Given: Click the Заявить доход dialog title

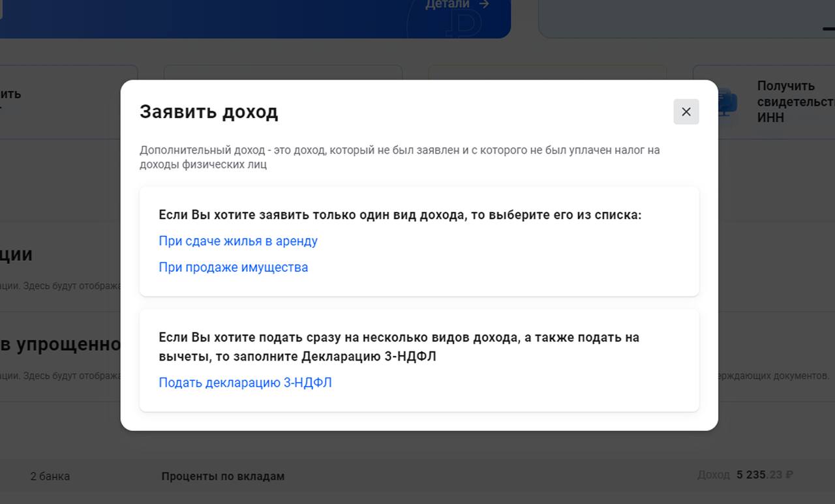Looking at the screenshot, I should point(209,111).
